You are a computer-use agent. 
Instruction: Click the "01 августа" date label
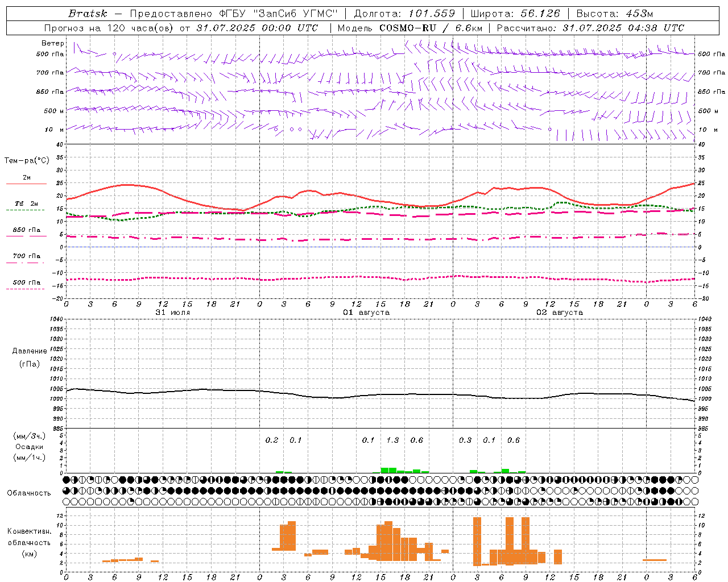[x=366, y=313]
